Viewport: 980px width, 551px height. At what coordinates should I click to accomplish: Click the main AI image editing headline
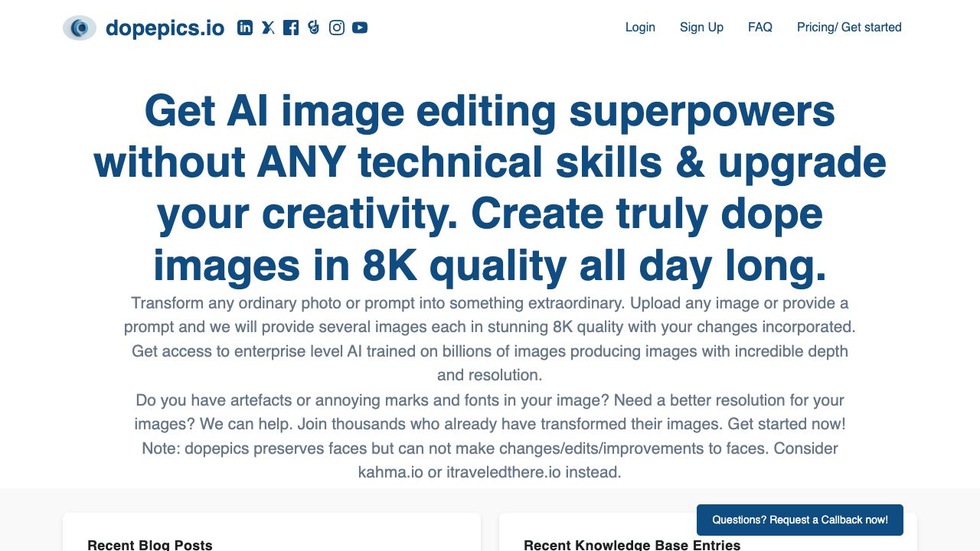490,187
